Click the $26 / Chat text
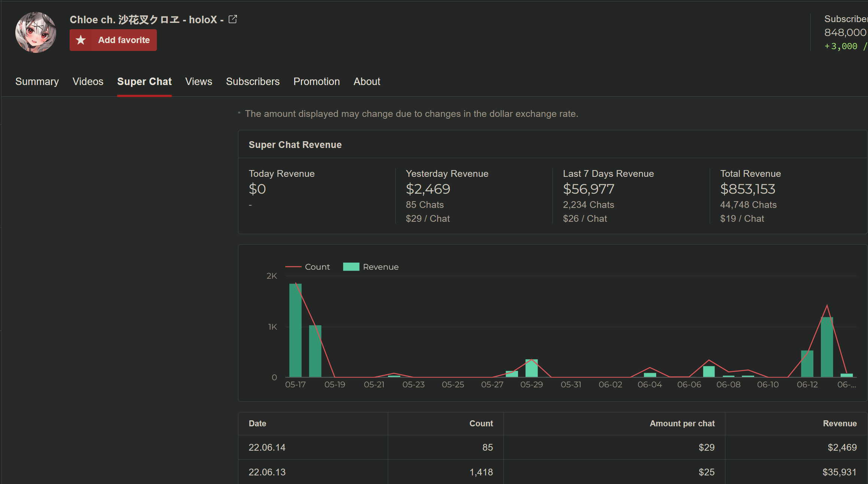The height and width of the screenshot is (484, 868). (x=585, y=218)
